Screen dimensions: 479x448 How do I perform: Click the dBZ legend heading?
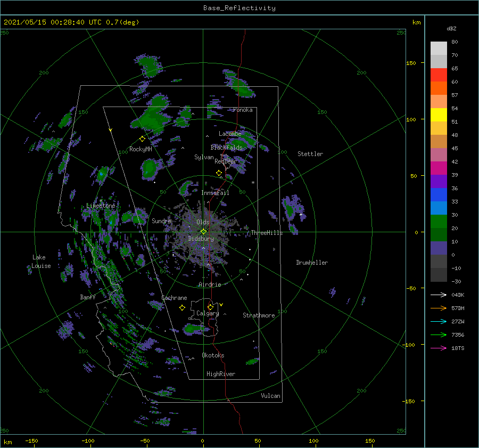coord(451,29)
